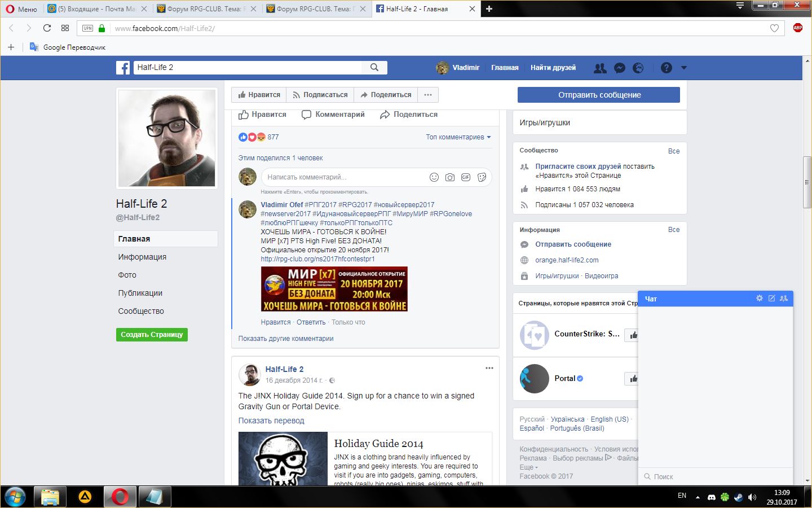Toggle Like on the Portal page

(633, 379)
